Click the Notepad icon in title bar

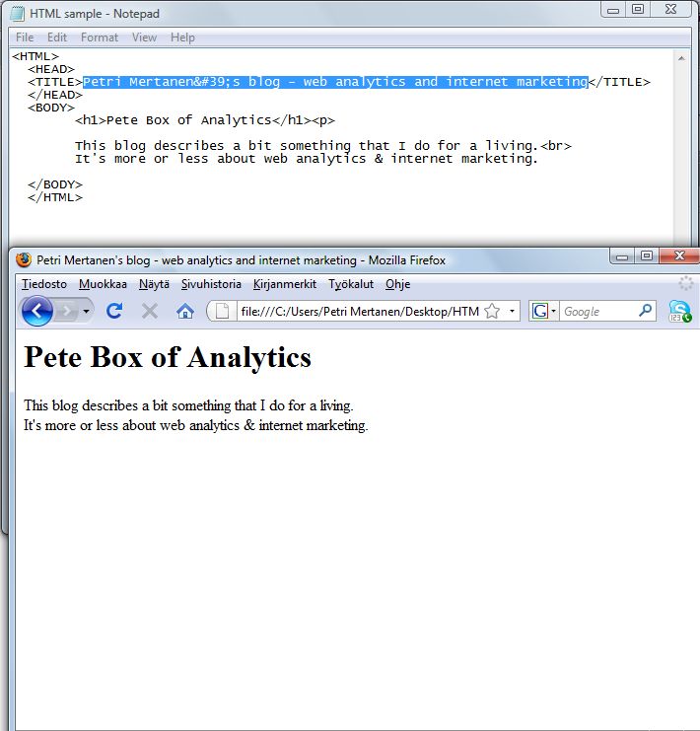[17, 14]
